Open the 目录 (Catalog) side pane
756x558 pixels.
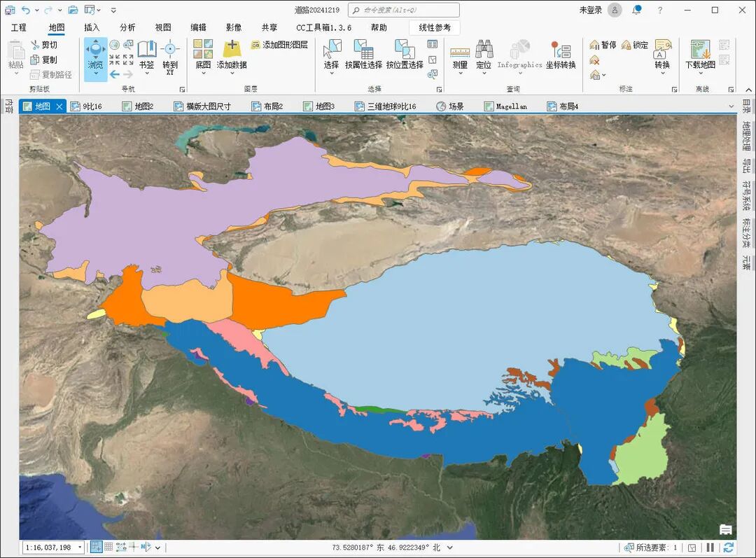coord(746,106)
